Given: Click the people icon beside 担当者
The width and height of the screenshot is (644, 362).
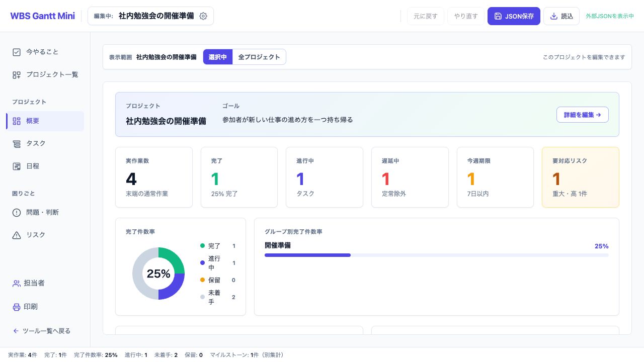Looking at the screenshot, I should click(x=17, y=283).
